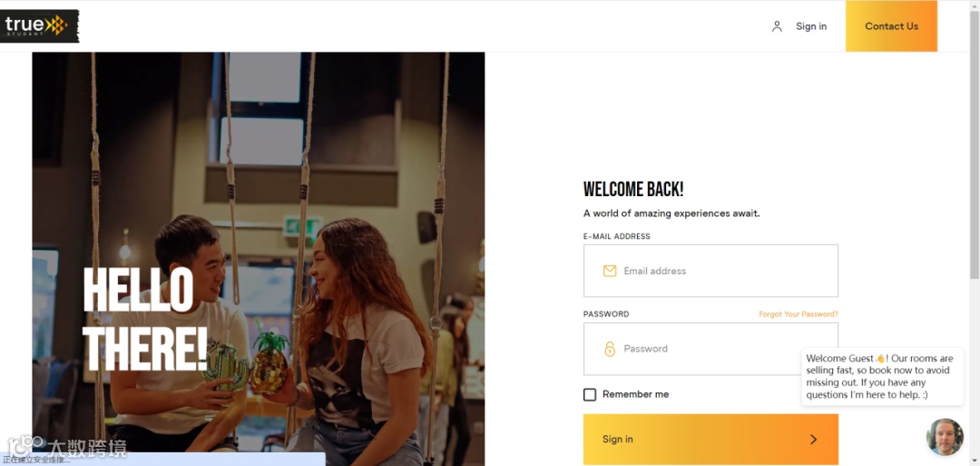Tick the Remember me checkbox
Screen dimensions: 980x466
590,395
